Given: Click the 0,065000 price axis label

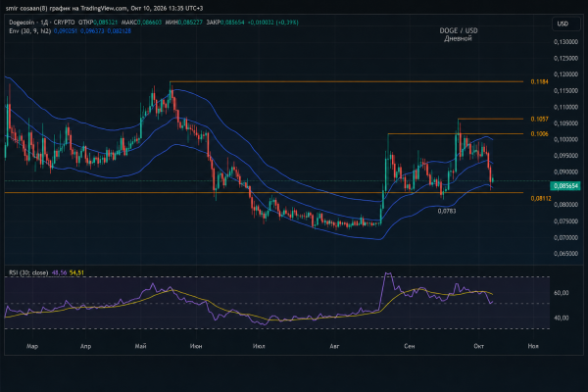Looking at the screenshot, I should coord(565,254).
